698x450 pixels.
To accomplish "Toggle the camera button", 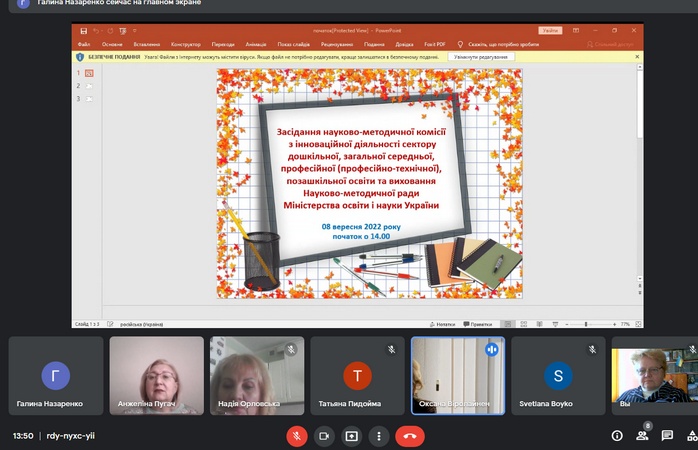I will click(324, 436).
